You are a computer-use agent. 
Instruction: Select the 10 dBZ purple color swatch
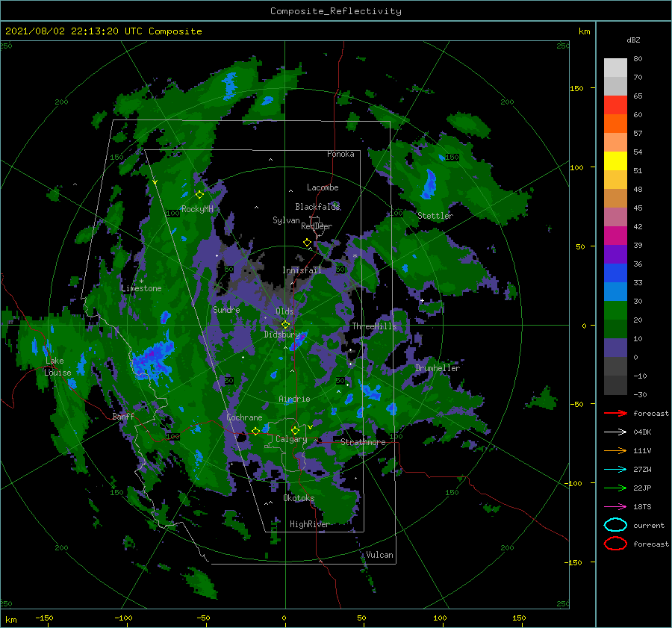(615, 348)
